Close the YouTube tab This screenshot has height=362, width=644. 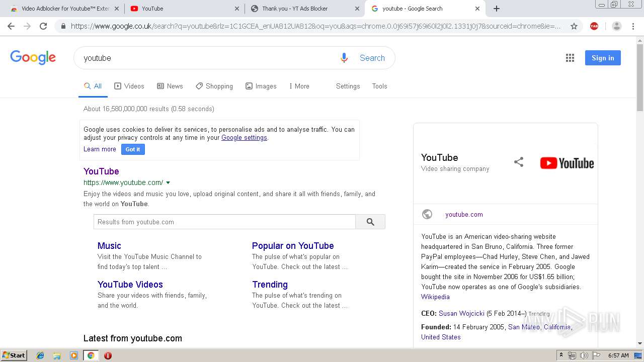237,9
